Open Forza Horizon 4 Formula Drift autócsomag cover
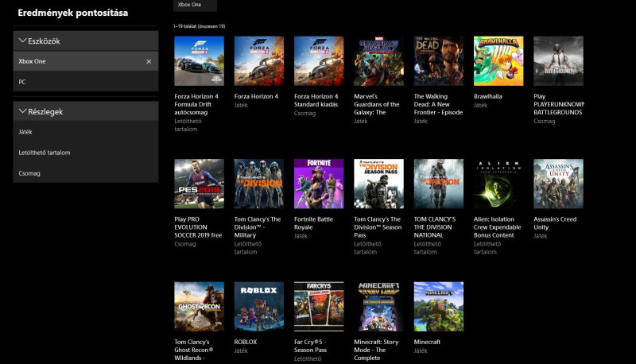 pos(200,61)
